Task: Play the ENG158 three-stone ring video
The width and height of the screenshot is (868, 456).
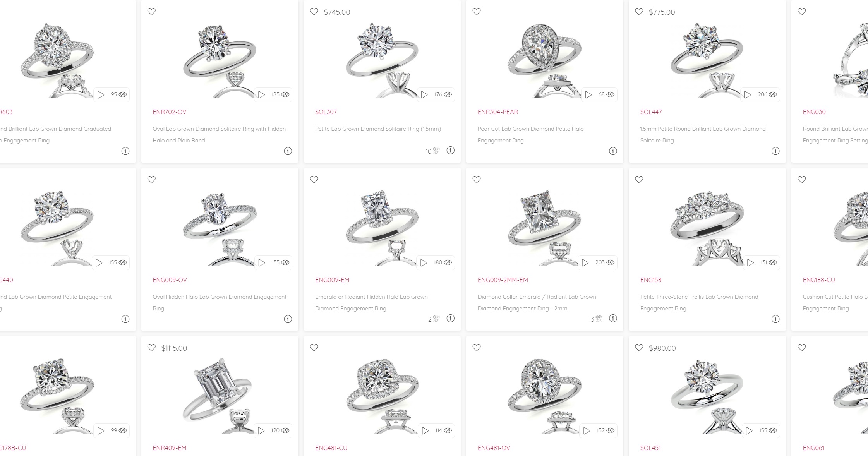Action: (x=750, y=262)
